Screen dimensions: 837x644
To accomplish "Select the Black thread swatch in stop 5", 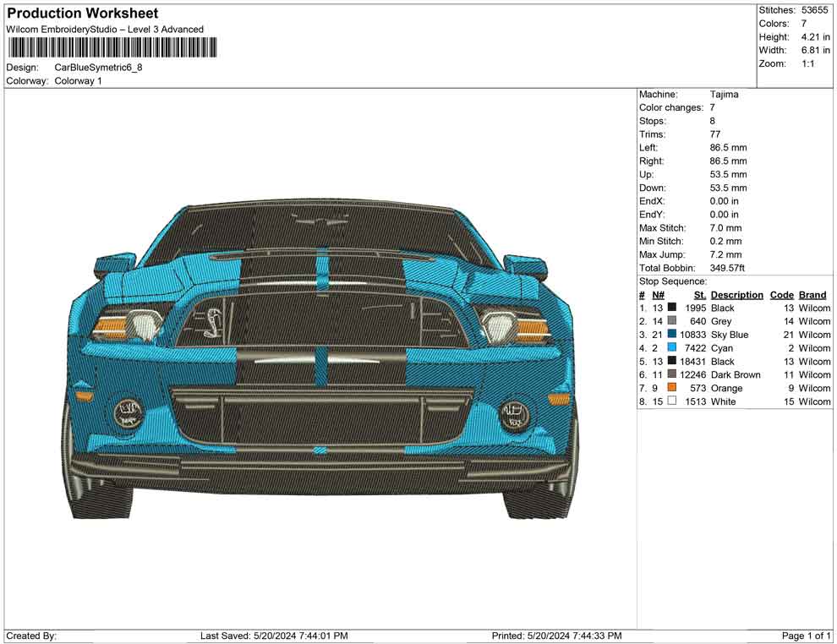I will [x=672, y=361].
